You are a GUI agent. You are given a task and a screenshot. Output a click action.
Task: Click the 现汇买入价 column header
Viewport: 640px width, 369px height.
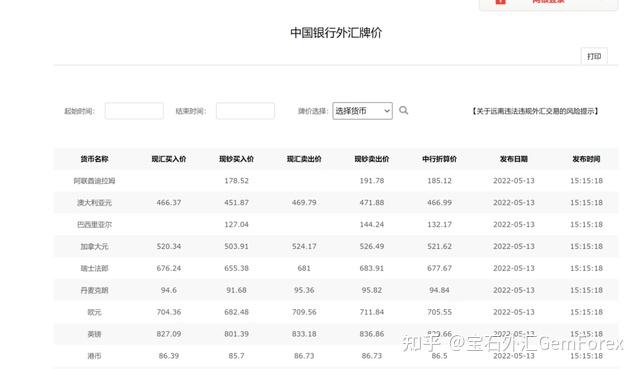tap(169, 159)
